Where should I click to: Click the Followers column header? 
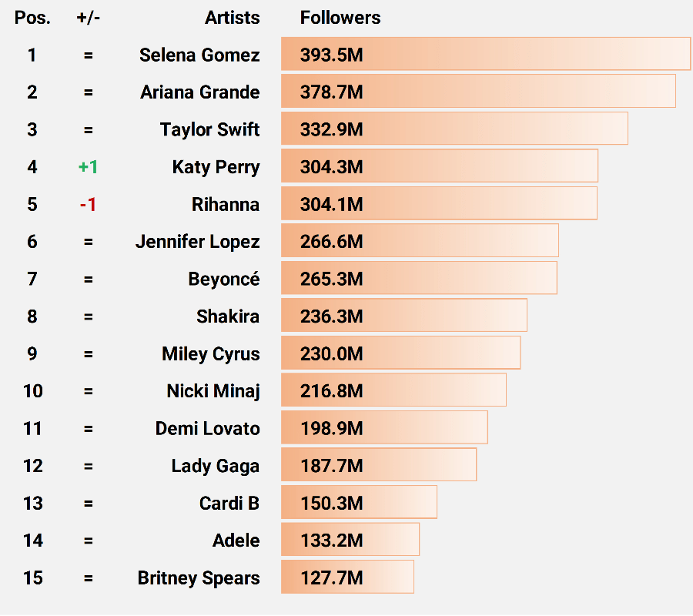click(x=340, y=18)
